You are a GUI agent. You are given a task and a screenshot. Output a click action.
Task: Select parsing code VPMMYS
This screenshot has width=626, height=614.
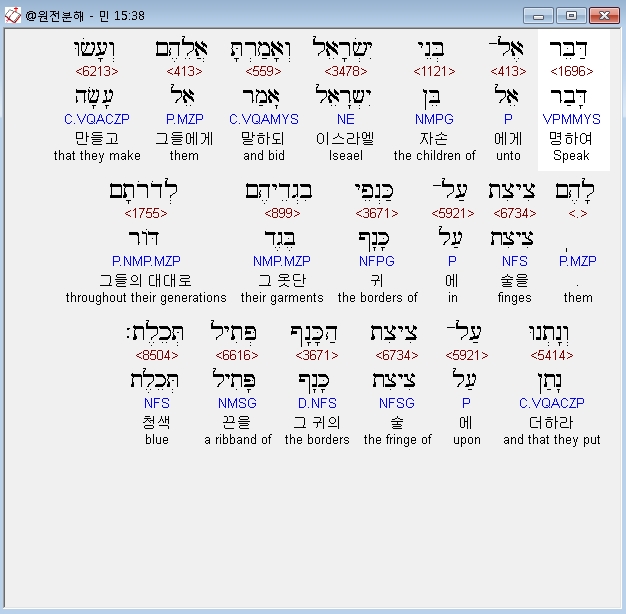tap(571, 119)
